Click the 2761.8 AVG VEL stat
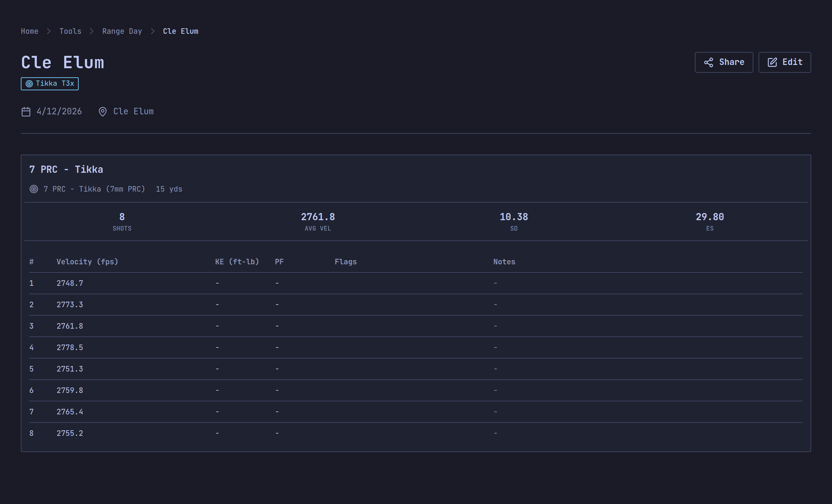Viewport: 832px width, 504px height. click(x=318, y=222)
